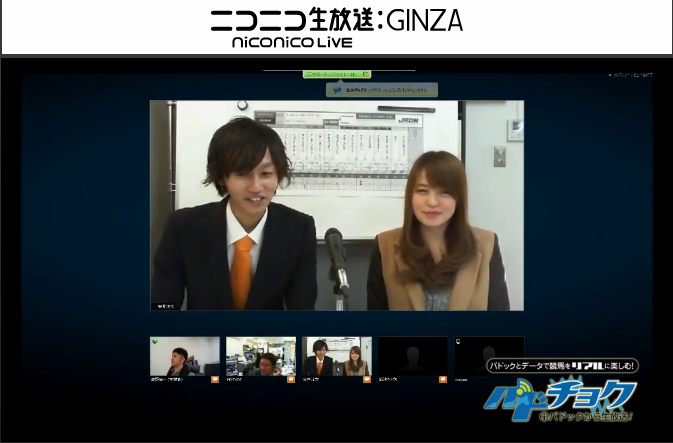Viewport: 673px width, 443px height.
Task: Select thumbnail showing the two presenters
Action: [x=337, y=356]
